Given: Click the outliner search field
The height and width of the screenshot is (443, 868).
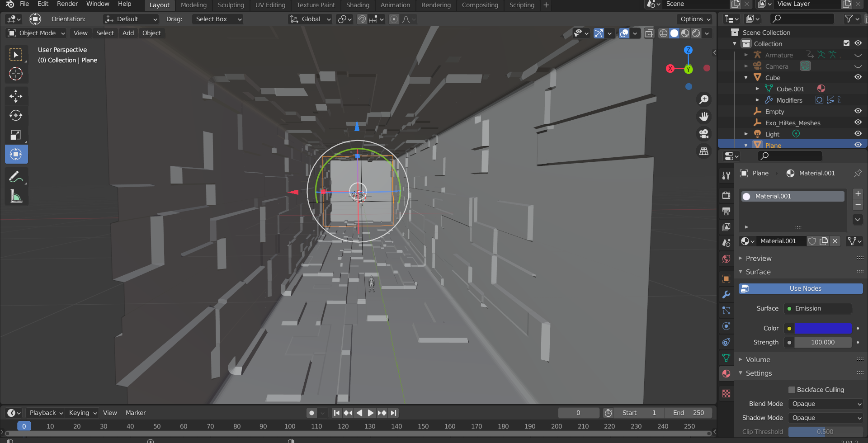Looking at the screenshot, I should coord(802,19).
